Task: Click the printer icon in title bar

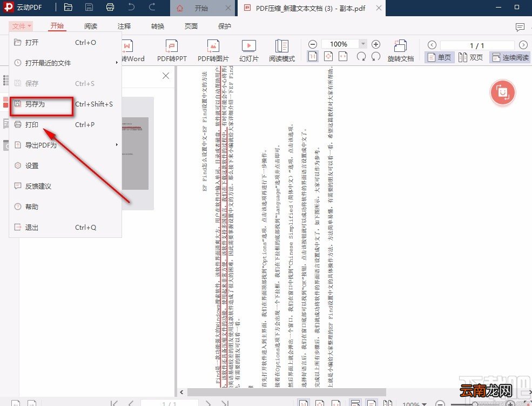Action: 110,7
